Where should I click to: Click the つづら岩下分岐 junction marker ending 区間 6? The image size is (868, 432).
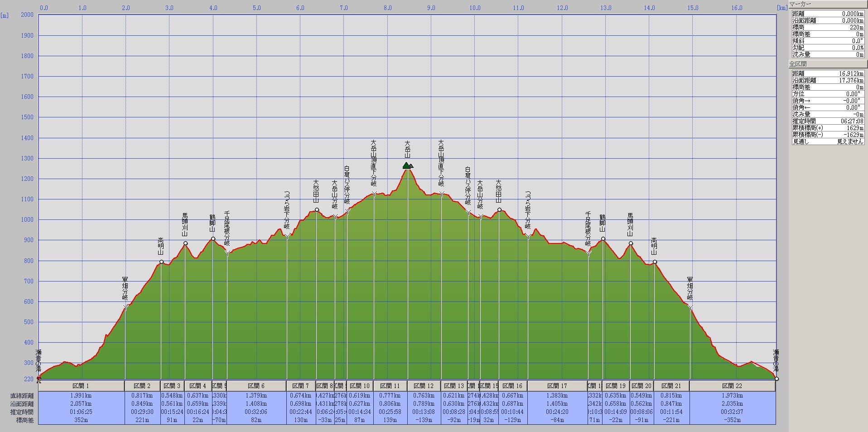click(287, 236)
